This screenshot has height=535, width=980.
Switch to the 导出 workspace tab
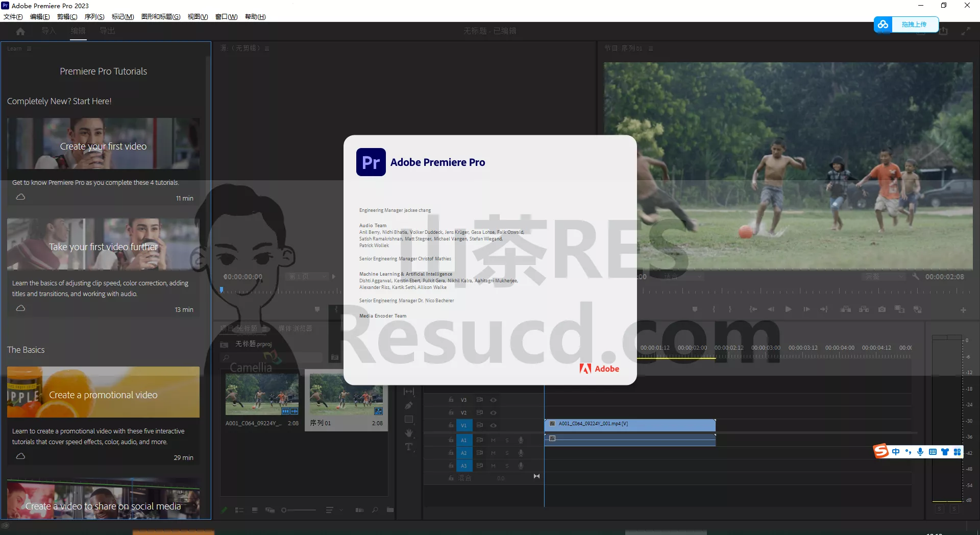pyautogui.click(x=107, y=31)
